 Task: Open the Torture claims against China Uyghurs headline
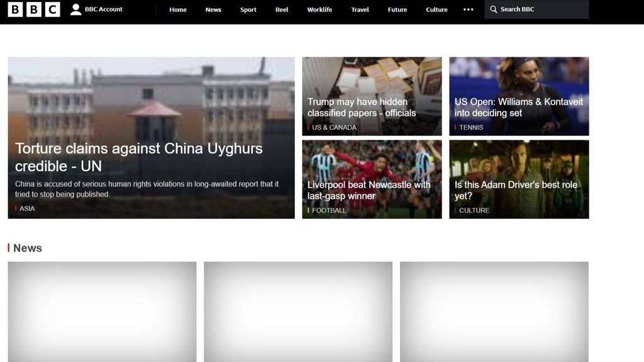pos(139,157)
